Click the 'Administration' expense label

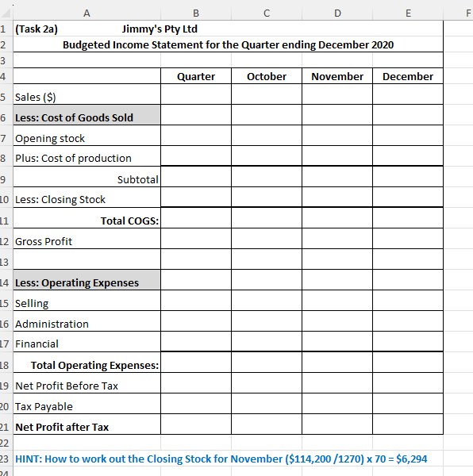pyautogui.click(x=52, y=324)
